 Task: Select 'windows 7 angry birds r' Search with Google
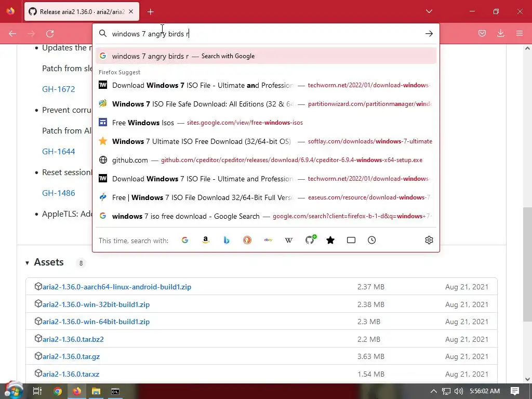266,56
